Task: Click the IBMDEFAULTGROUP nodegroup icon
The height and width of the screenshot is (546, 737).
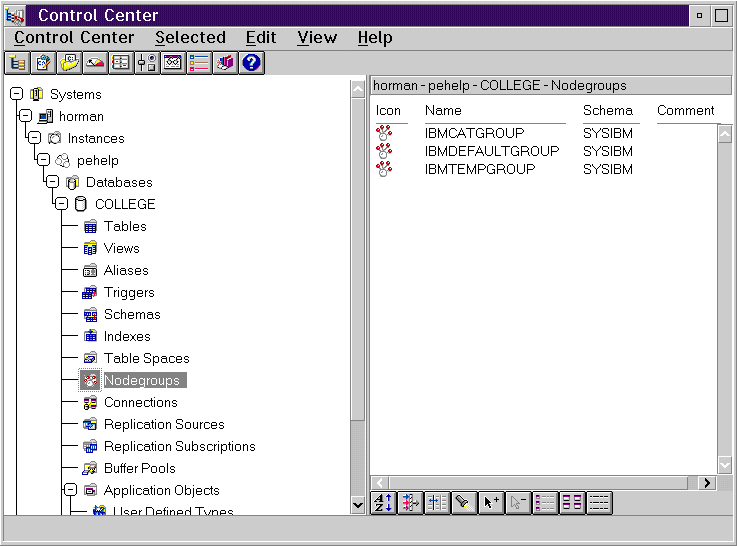Action: coord(384,151)
